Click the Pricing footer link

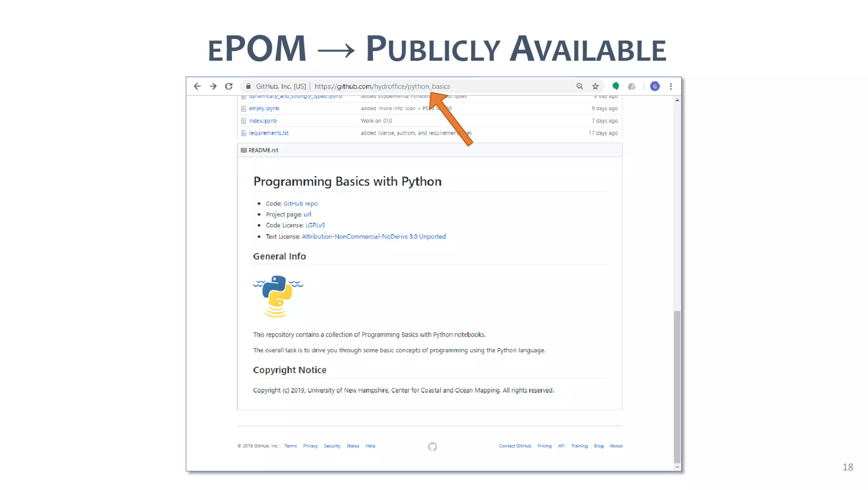click(x=544, y=446)
